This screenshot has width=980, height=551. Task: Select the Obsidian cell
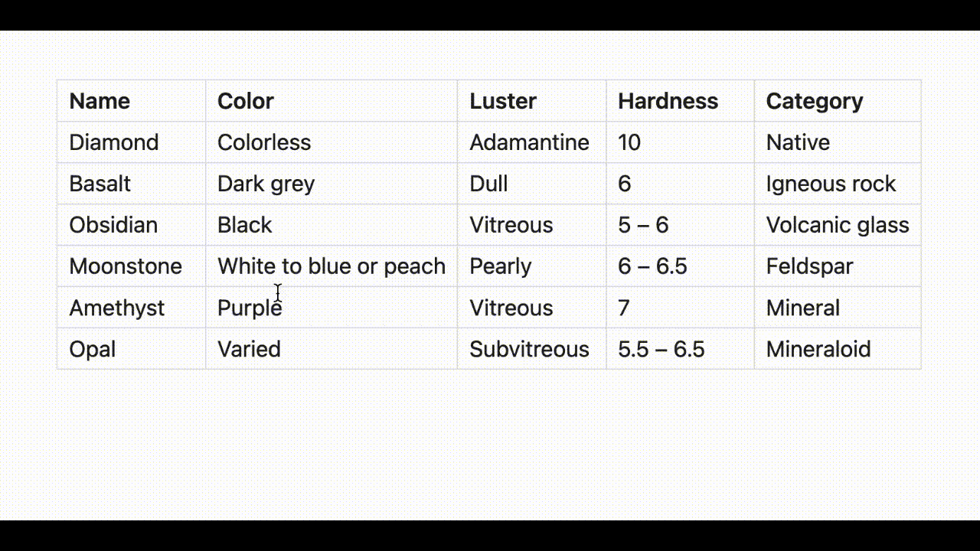[x=113, y=225]
